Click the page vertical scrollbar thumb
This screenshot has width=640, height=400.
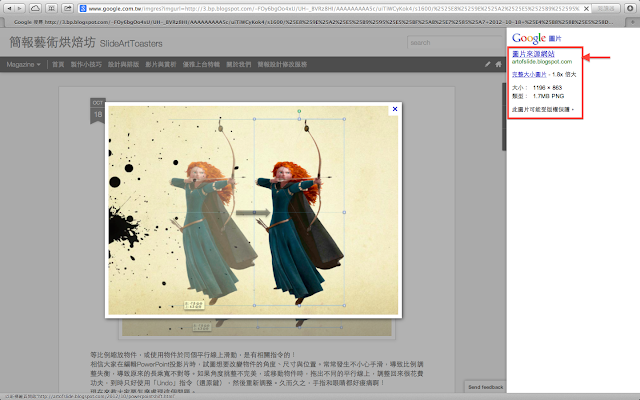pyautogui.click(x=504, y=117)
